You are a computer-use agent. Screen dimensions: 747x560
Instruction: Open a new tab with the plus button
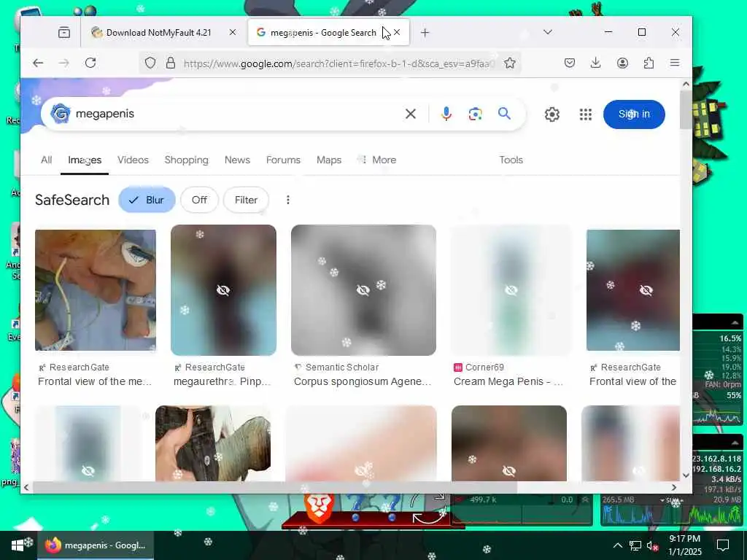(425, 32)
